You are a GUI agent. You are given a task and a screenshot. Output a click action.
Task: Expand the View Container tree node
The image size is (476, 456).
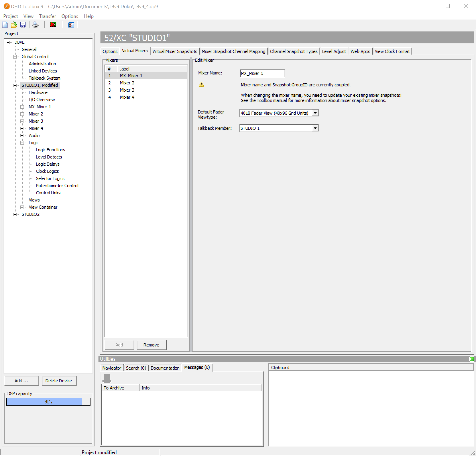click(22, 207)
